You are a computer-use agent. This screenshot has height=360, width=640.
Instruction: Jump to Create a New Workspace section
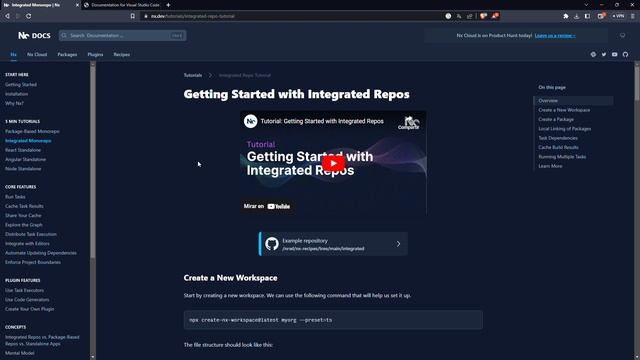pyautogui.click(x=564, y=110)
